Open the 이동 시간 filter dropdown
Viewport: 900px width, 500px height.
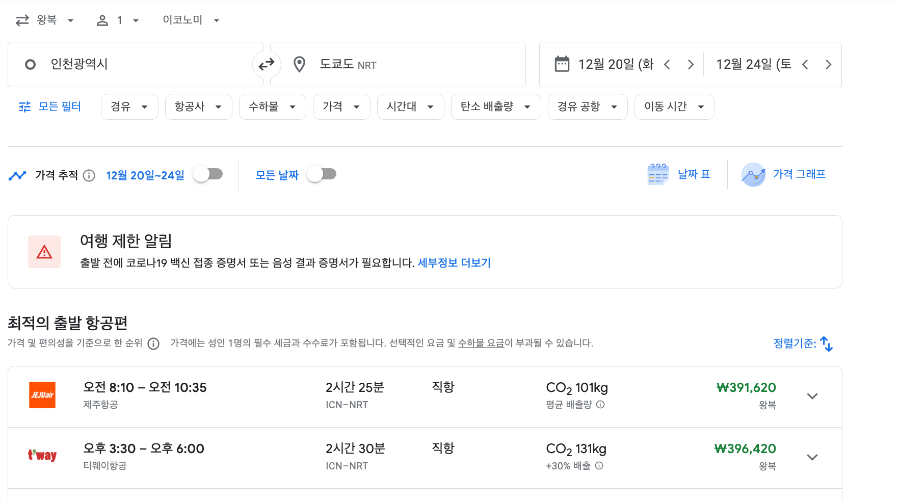coord(674,107)
